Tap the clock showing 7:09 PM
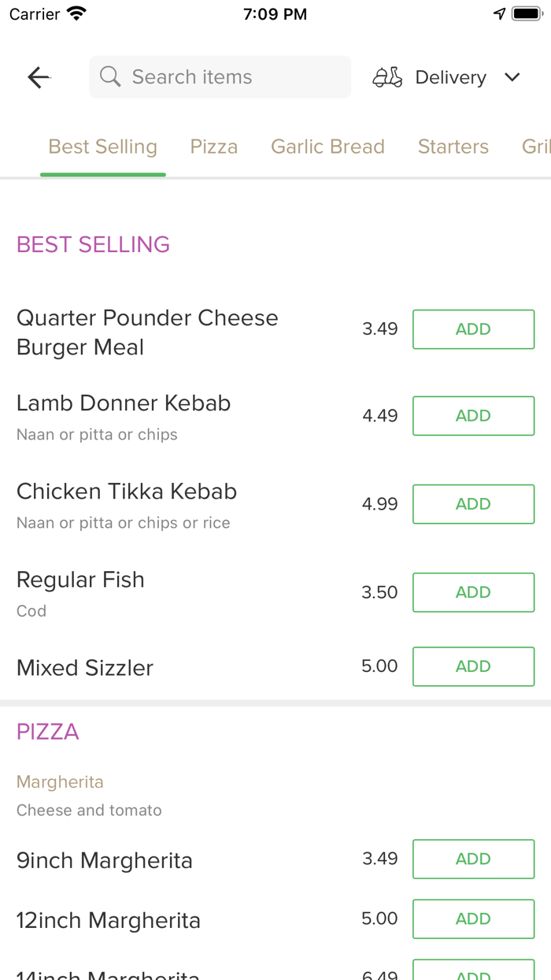 tap(275, 13)
